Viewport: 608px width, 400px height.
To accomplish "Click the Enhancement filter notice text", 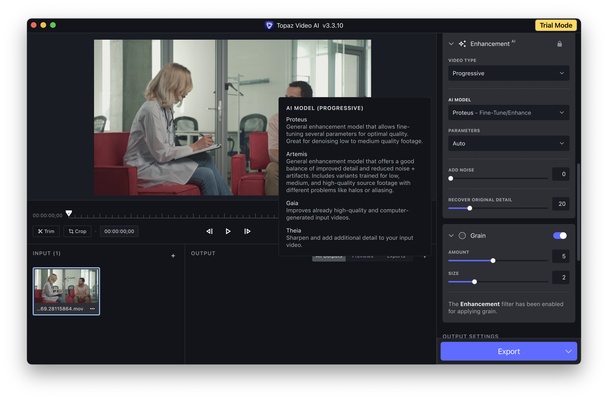I will (506, 308).
